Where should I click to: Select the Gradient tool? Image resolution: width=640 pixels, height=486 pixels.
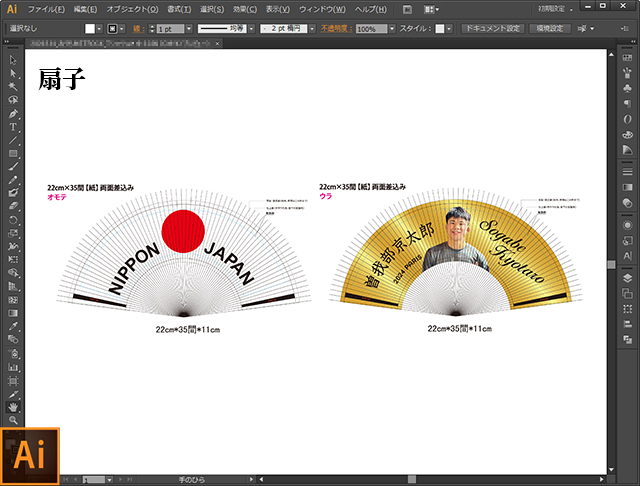13,313
